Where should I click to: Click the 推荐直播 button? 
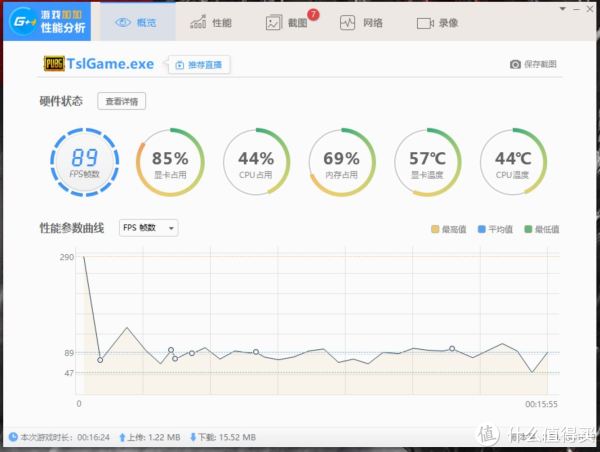(x=199, y=65)
